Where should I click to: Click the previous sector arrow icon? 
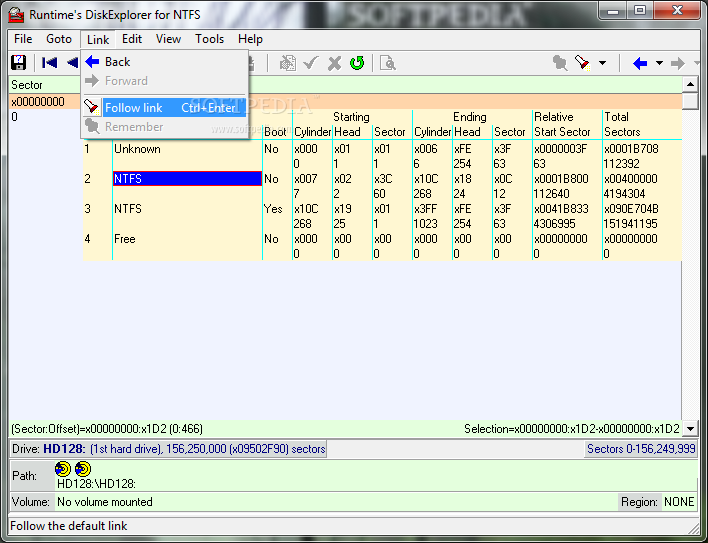(73, 63)
